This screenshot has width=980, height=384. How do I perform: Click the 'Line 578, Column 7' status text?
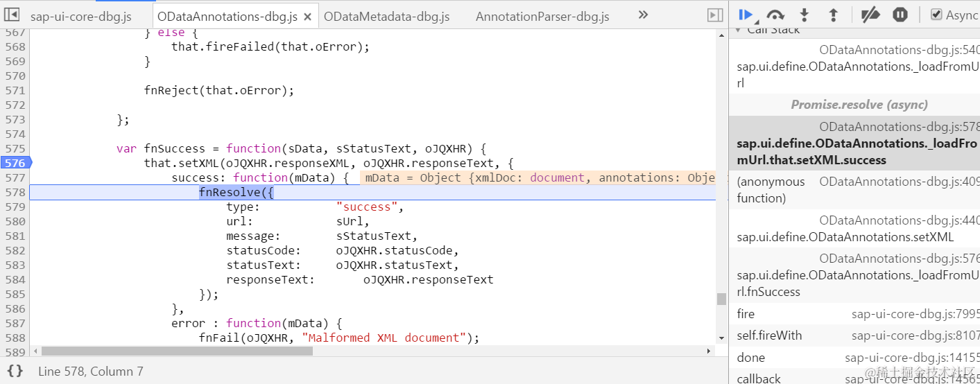coord(91,372)
